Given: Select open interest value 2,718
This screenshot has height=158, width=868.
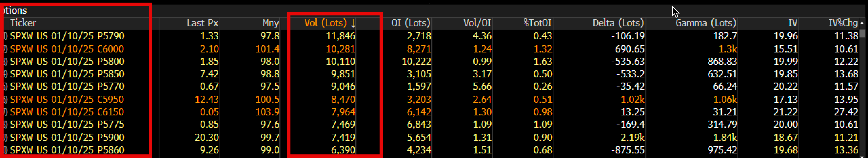Looking at the screenshot, I should [419, 36].
